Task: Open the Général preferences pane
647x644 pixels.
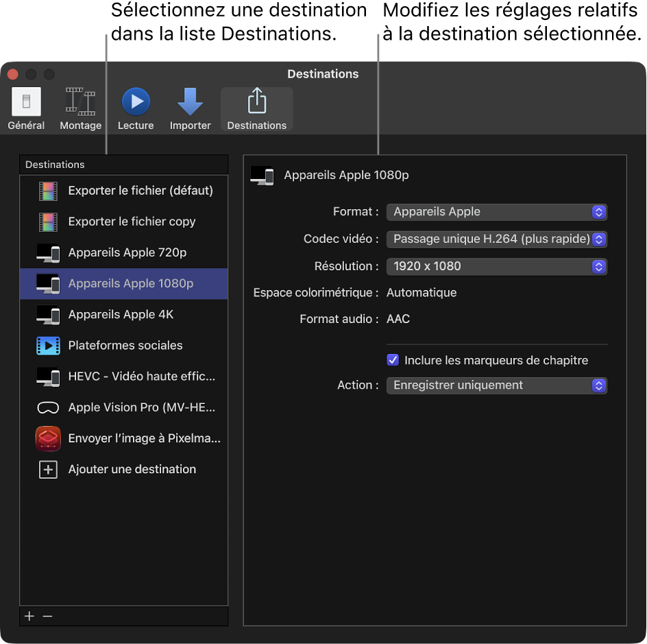Action: [x=26, y=109]
